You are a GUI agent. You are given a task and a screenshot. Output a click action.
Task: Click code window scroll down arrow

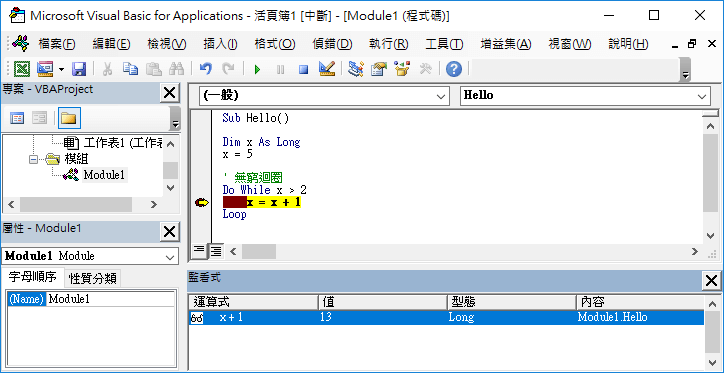tap(711, 235)
